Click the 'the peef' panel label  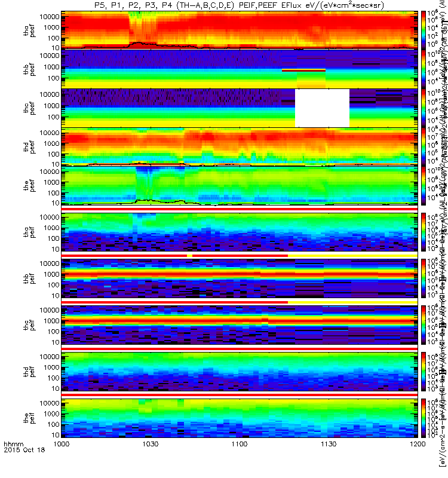pos(29,186)
